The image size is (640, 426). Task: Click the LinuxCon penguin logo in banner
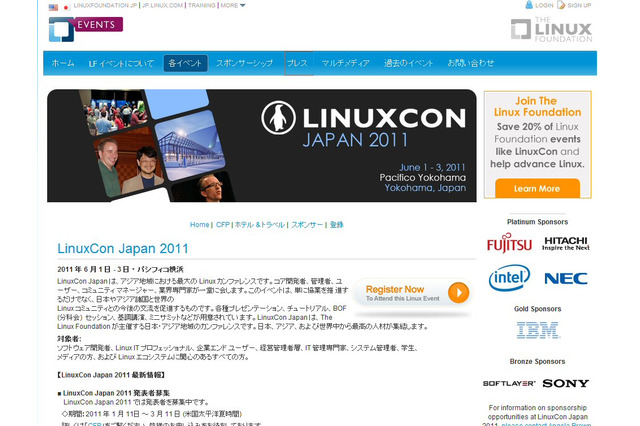pos(278,118)
